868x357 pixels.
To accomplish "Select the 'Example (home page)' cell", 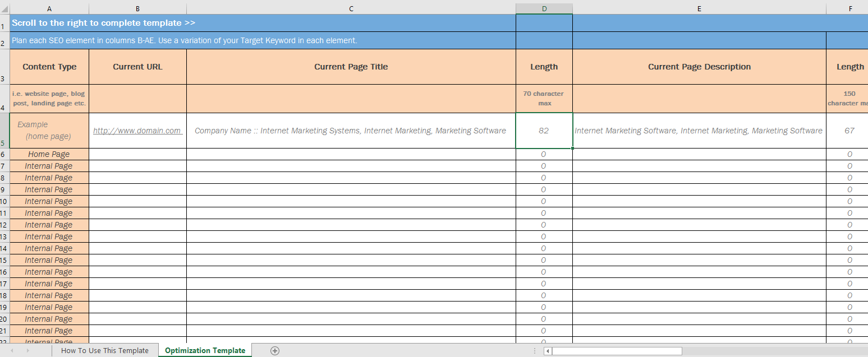I will pos(49,131).
